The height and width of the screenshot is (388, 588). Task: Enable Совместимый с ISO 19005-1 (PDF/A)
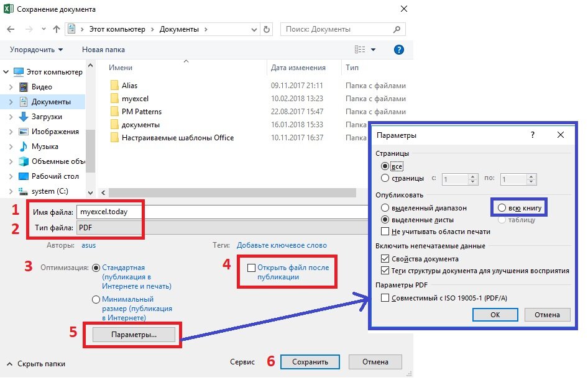point(385,298)
